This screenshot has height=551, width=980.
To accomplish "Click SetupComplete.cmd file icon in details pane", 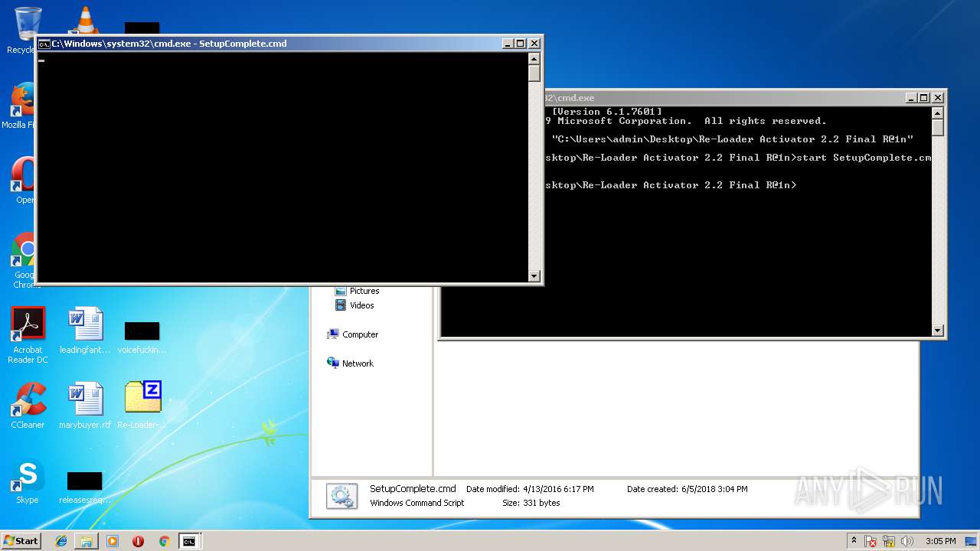I will pos(341,496).
